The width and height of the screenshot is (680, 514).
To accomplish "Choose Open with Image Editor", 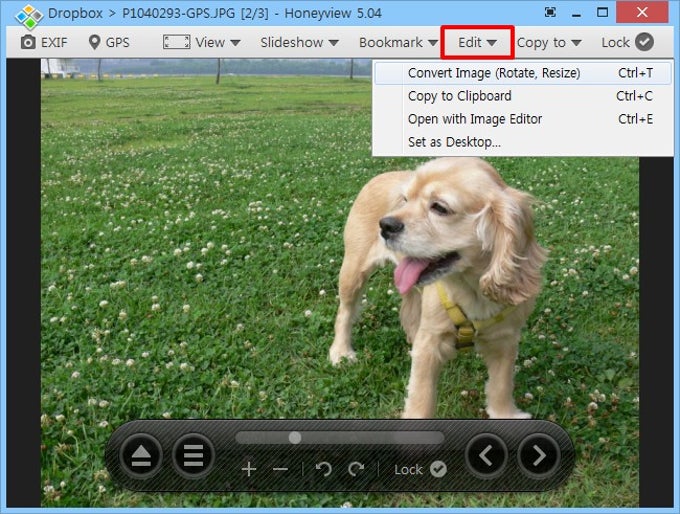I will pyautogui.click(x=523, y=119).
